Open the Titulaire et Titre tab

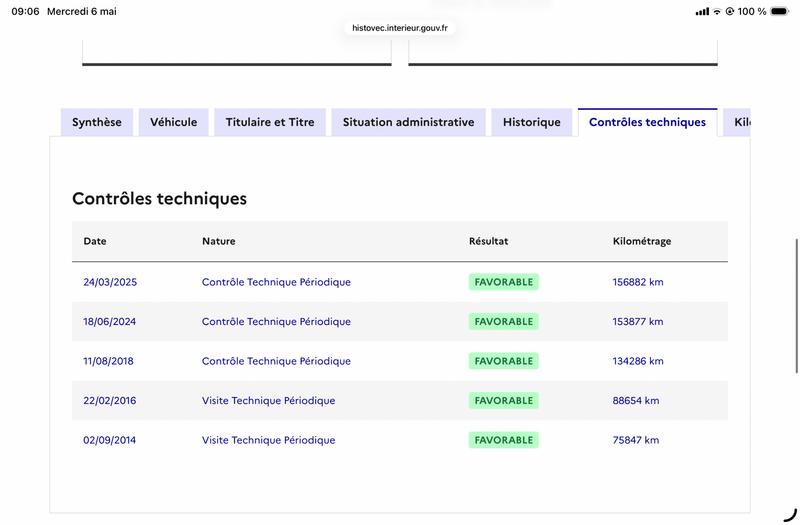(270, 122)
